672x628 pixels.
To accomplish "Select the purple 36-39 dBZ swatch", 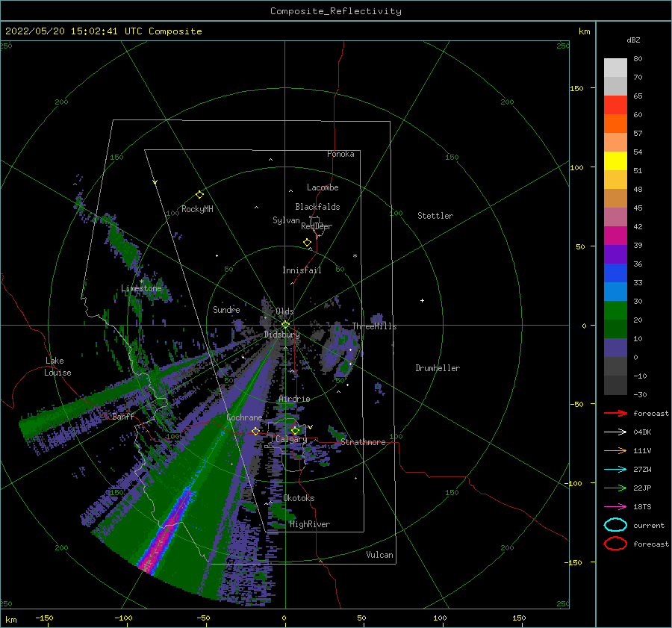I will pyautogui.click(x=615, y=254).
